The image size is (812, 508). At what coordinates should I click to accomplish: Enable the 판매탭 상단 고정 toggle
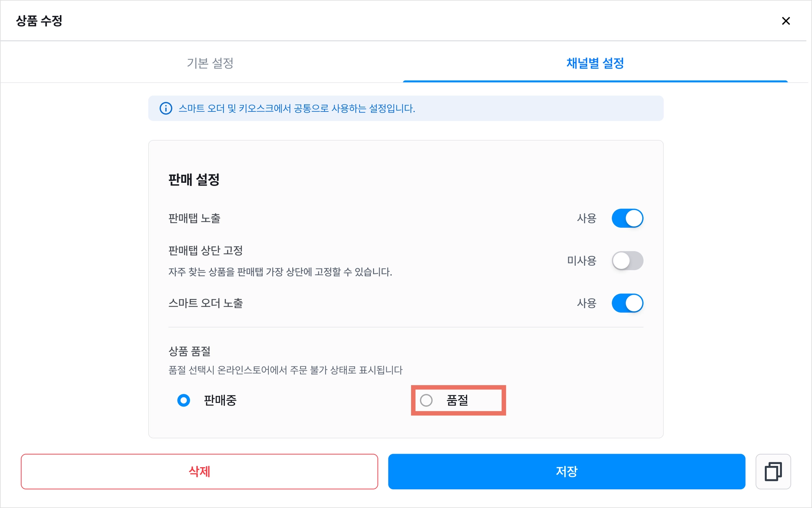point(627,261)
